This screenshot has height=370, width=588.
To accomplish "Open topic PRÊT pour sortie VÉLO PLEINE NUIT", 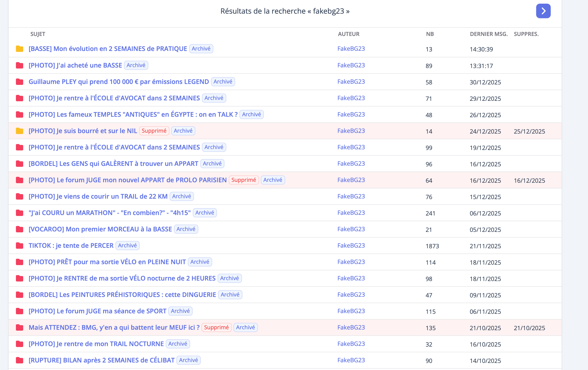I will coord(107,262).
